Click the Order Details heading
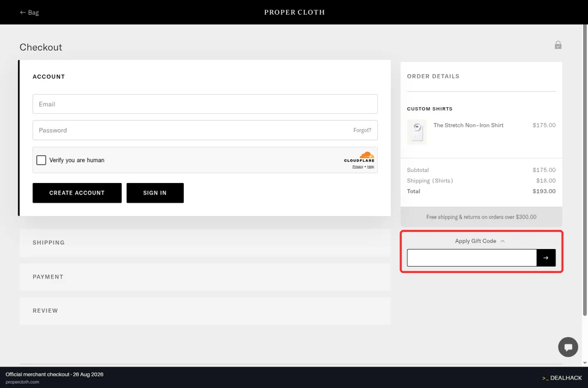 point(433,76)
